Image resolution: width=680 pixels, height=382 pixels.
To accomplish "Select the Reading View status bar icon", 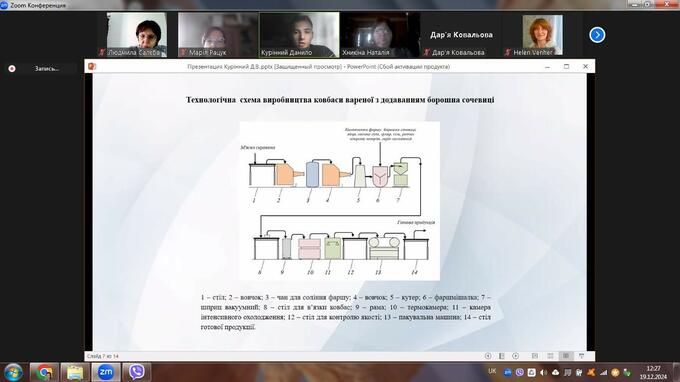I will 566,356.
